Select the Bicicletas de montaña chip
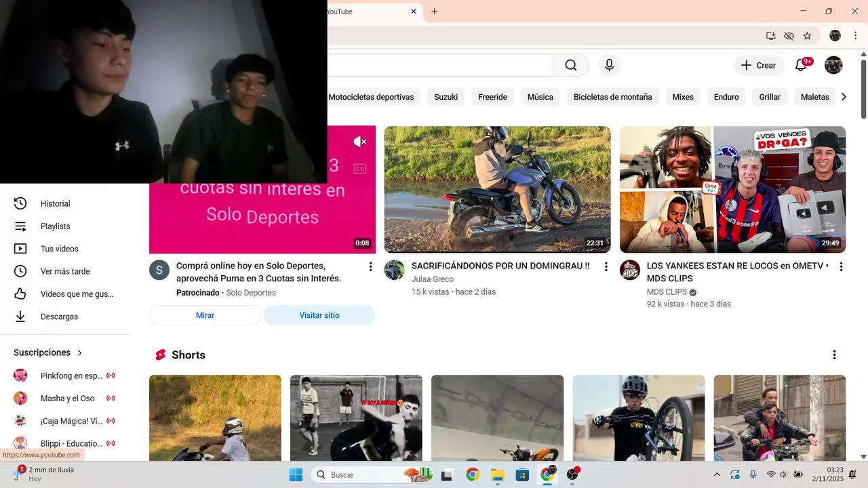 [x=613, y=97]
